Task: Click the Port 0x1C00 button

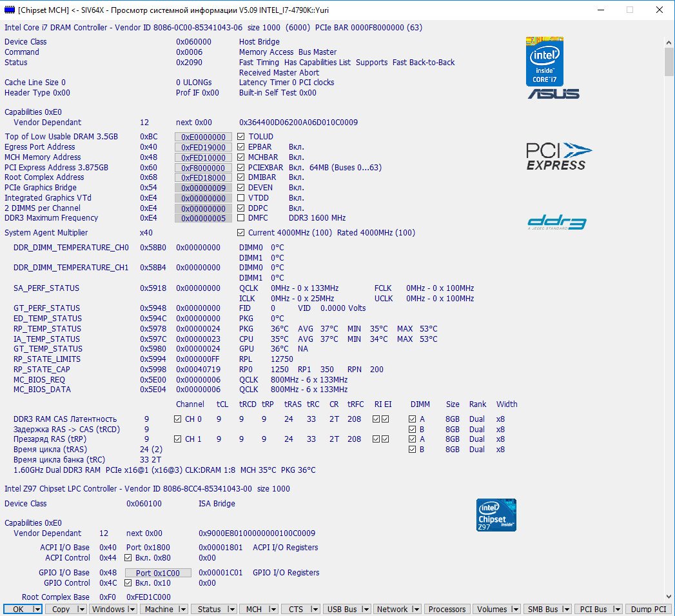Action: click(x=158, y=573)
